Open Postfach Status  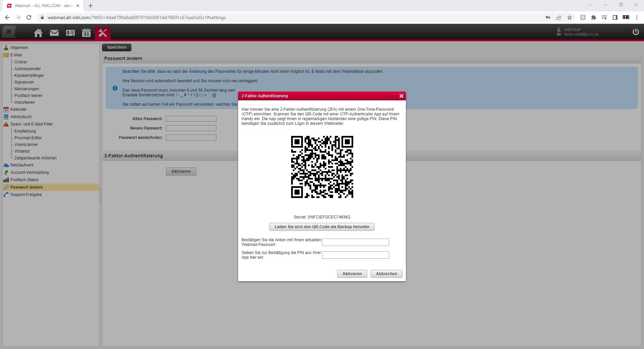(24, 180)
